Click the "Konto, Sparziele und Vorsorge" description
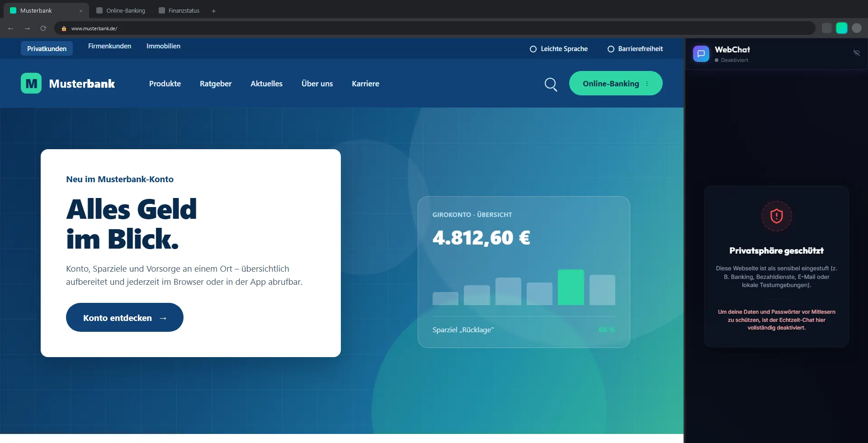The height and width of the screenshot is (443, 868). pyautogui.click(x=184, y=275)
